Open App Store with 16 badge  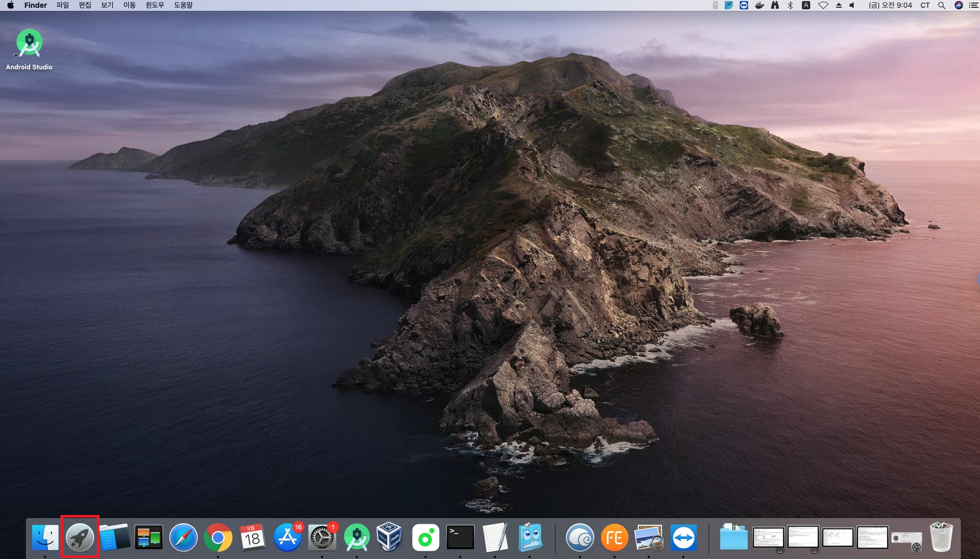click(287, 538)
